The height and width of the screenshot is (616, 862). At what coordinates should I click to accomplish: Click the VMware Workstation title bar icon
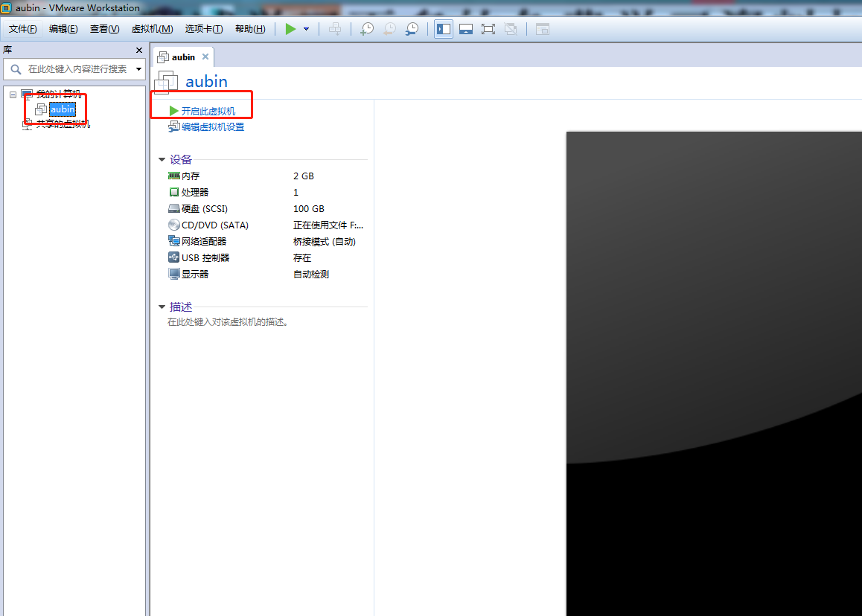(x=6, y=7)
